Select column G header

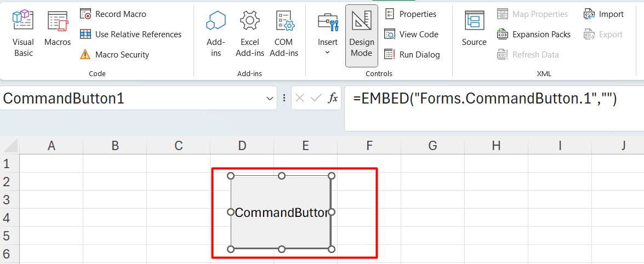432,145
